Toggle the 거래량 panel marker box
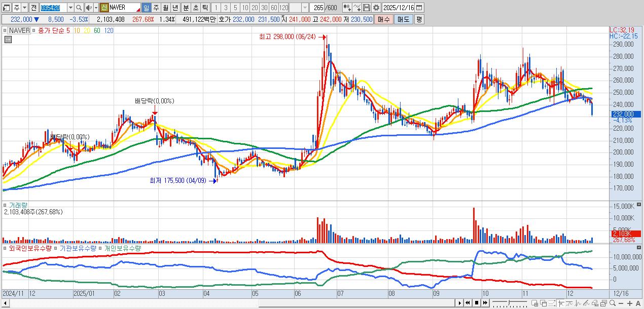The height and width of the screenshot is (309, 644). (x=6, y=205)
